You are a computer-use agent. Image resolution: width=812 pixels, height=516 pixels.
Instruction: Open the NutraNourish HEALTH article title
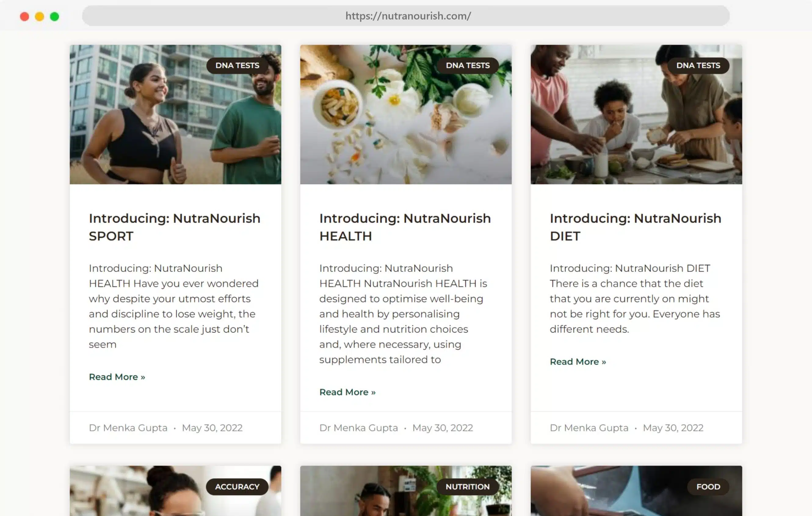pyautogui.click(x=405, y=227)
